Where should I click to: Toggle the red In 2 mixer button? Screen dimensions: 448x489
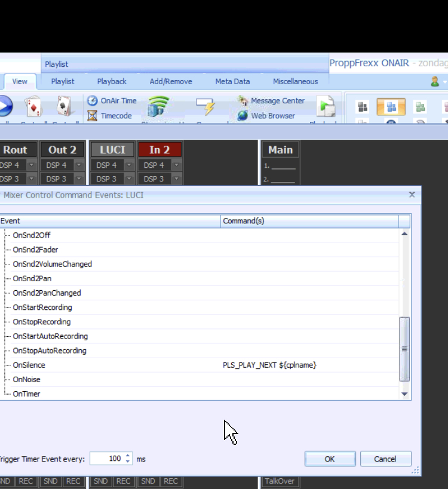pos(159,150)
